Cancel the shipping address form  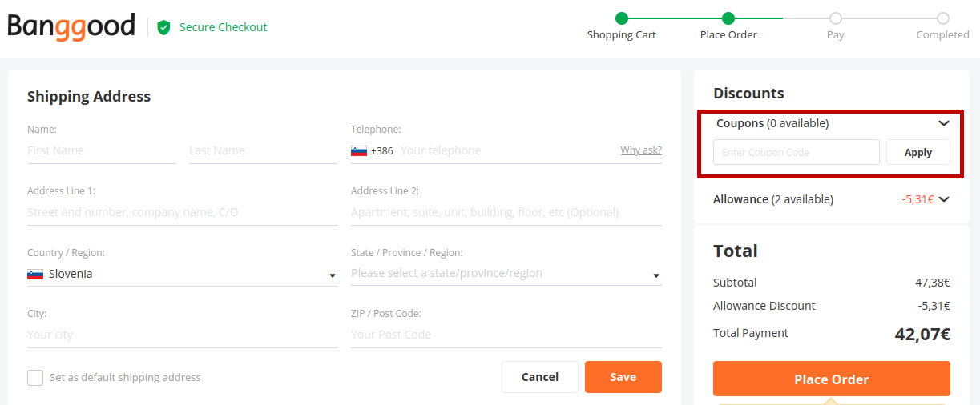[x=540, y=377]
